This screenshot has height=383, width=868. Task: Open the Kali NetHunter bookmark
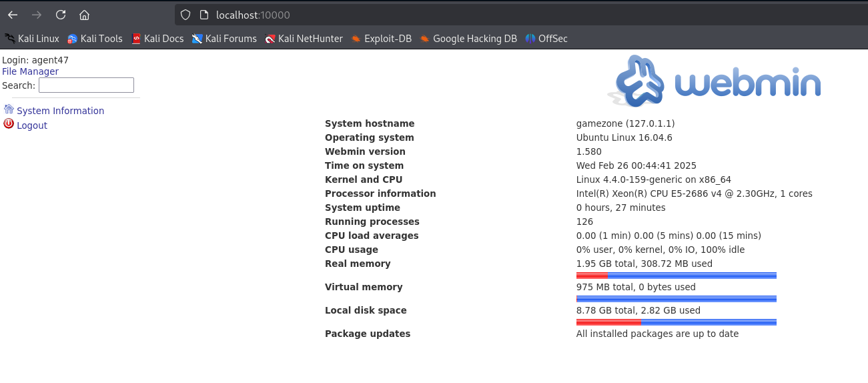[x=304, y=39]
